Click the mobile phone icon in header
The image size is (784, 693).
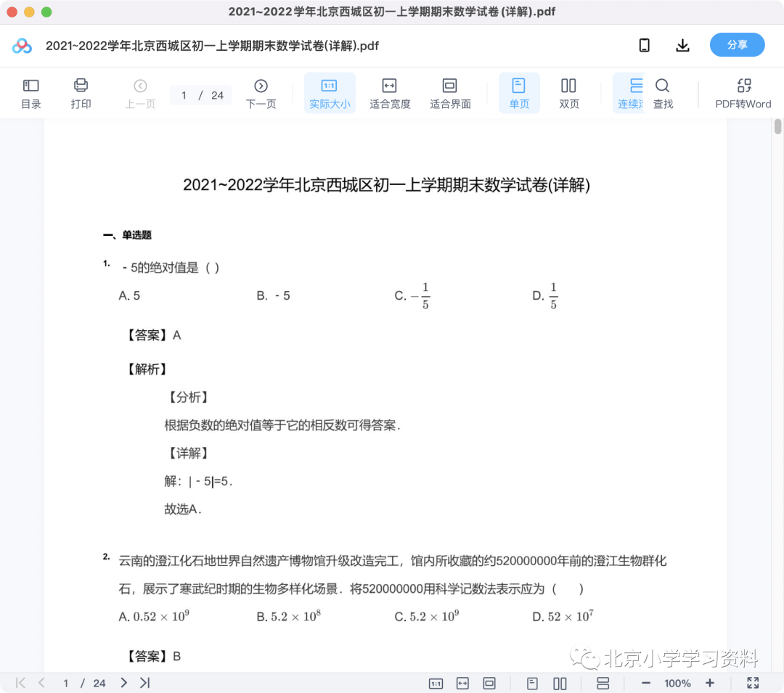(x=645, y=46)
